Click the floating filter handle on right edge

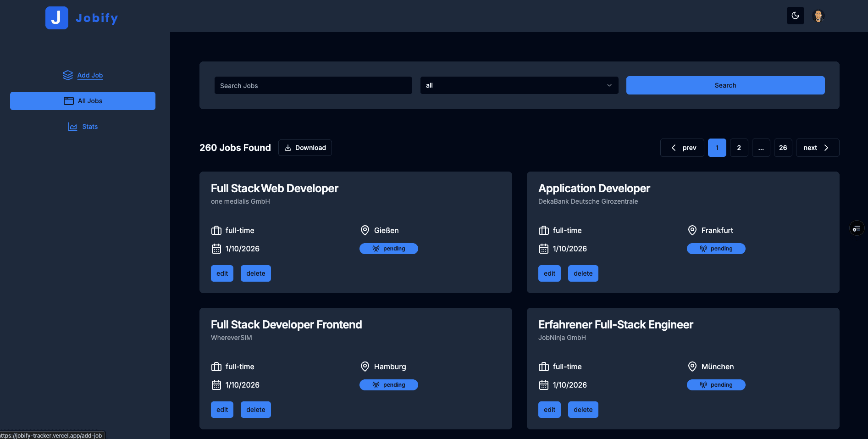tap(857, 228)
